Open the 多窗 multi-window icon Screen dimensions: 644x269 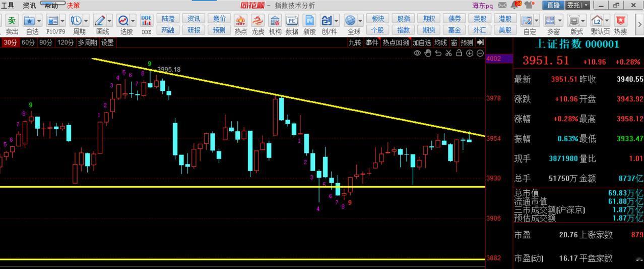(550, 21)
